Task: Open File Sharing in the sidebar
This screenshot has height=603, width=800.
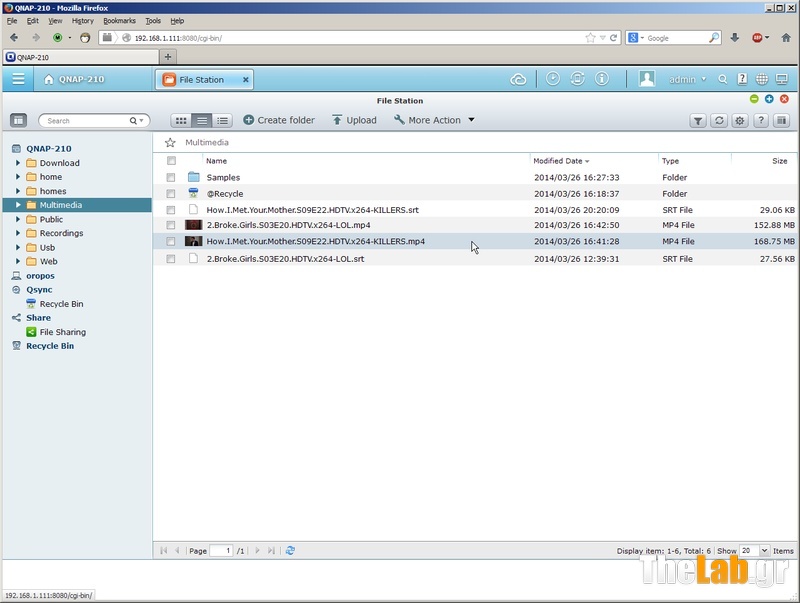Action: point(63,332)
